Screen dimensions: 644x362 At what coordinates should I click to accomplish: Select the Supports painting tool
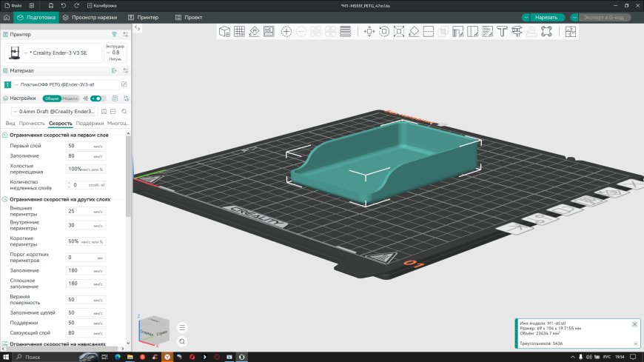click(458, 32)
